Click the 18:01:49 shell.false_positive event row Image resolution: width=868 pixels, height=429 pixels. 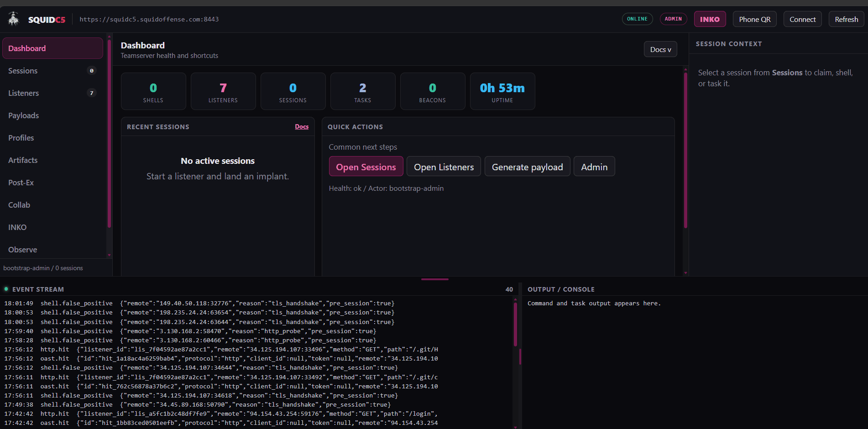[199, 303]
